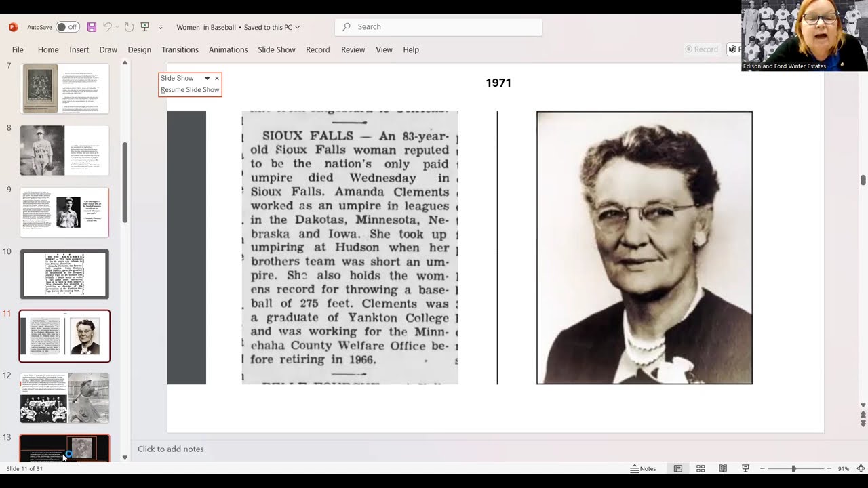Toggle the Notes pane button

coord(643,468)
